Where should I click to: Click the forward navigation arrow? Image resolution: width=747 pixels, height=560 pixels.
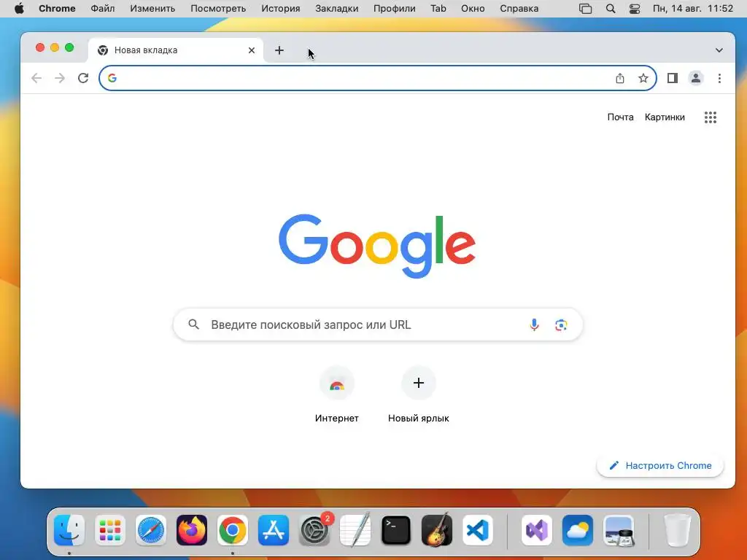(60, 78)
